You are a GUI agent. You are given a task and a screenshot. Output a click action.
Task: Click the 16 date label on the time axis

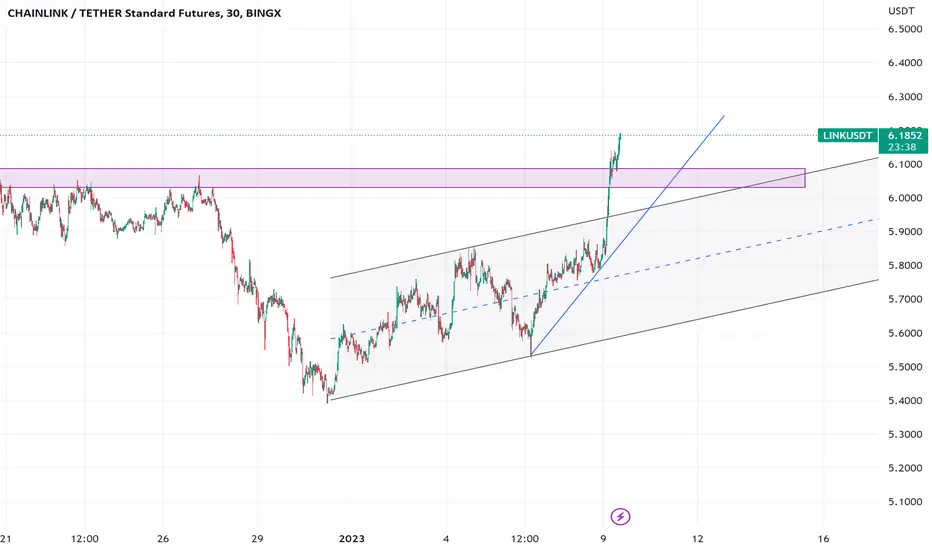click(823, 539)
